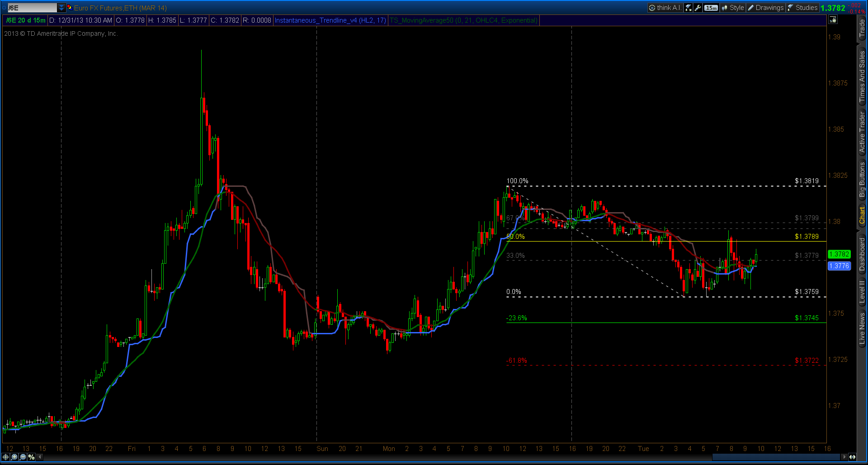This screenshot has height=465, width=868.
Task: Toggle percent view icon
Action: coord(31,457)
